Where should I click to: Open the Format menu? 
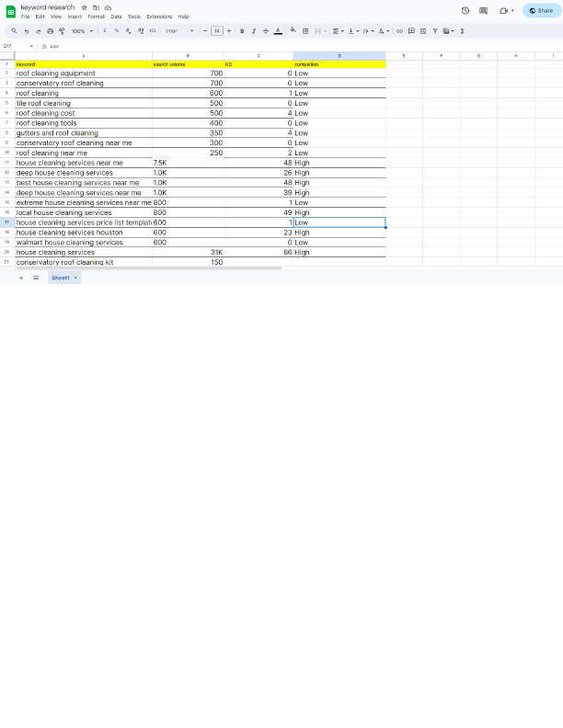click(x=97, y=17)
